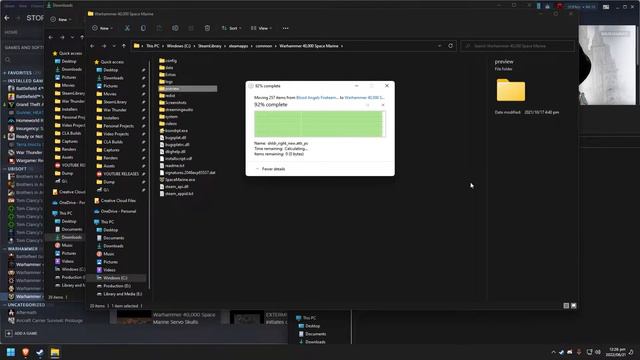This screenshot has height=360, width=640.
Task: Pause the file move operation in dialog
Action: 367,105
